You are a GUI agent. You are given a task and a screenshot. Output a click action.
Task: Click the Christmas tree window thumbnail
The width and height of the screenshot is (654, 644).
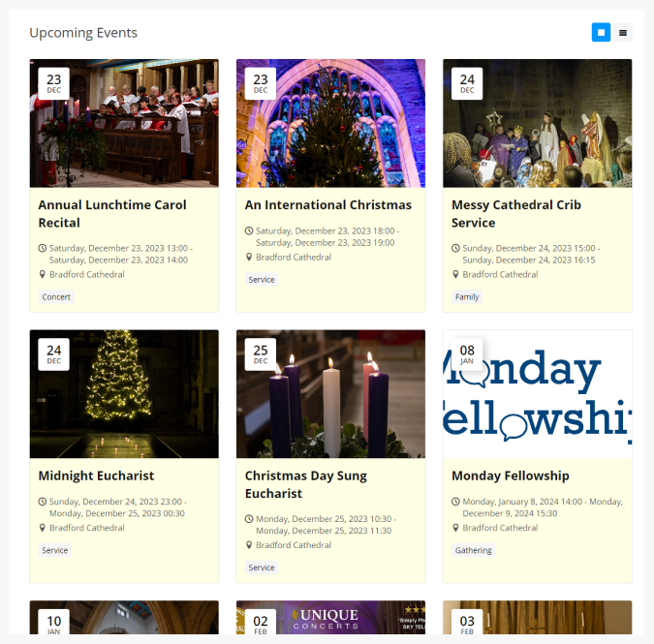click(x=330, y=123)
